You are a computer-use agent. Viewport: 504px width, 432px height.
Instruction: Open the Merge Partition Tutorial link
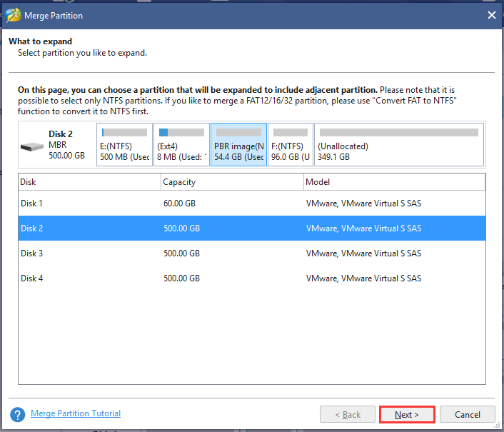tap(76, 413)
